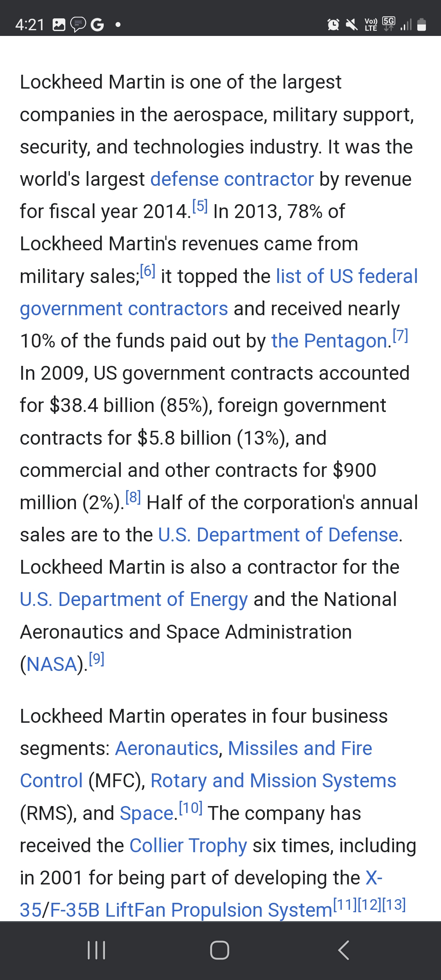Tap the alarm clock status icon
This screenshot has width=441, height=980.
tap(333, 25)
